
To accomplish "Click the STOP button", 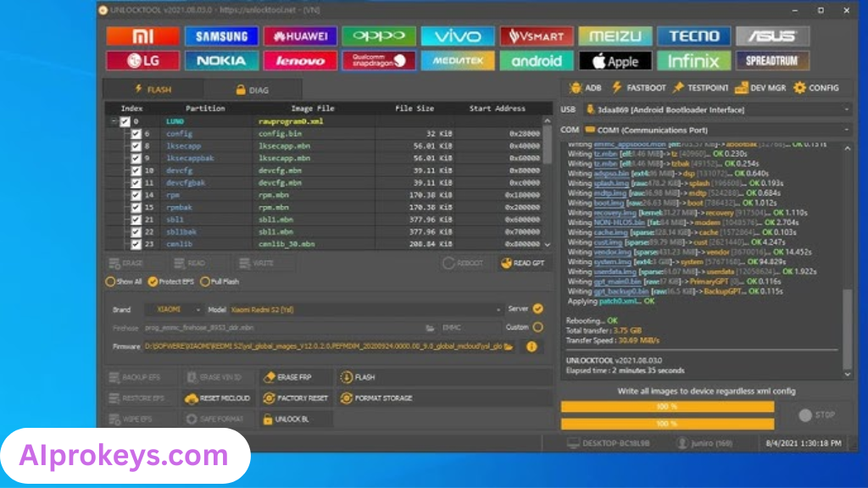I will [x=817, y=415].
